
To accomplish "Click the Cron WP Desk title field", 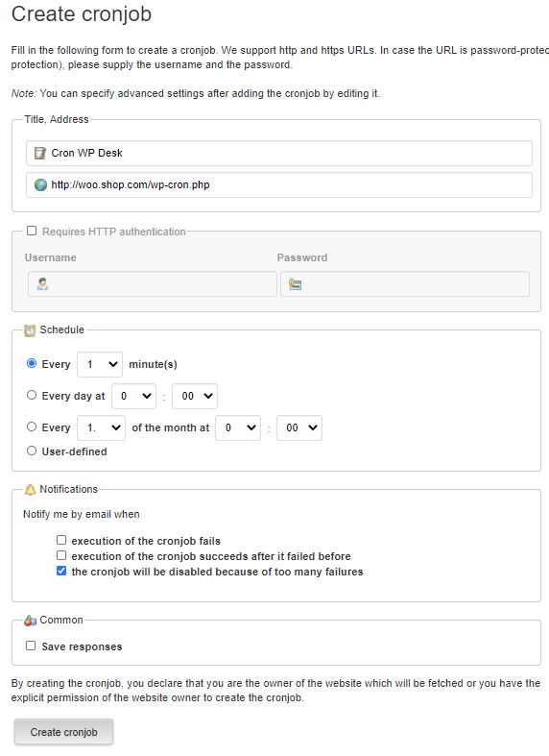I will tap(279, 154).
